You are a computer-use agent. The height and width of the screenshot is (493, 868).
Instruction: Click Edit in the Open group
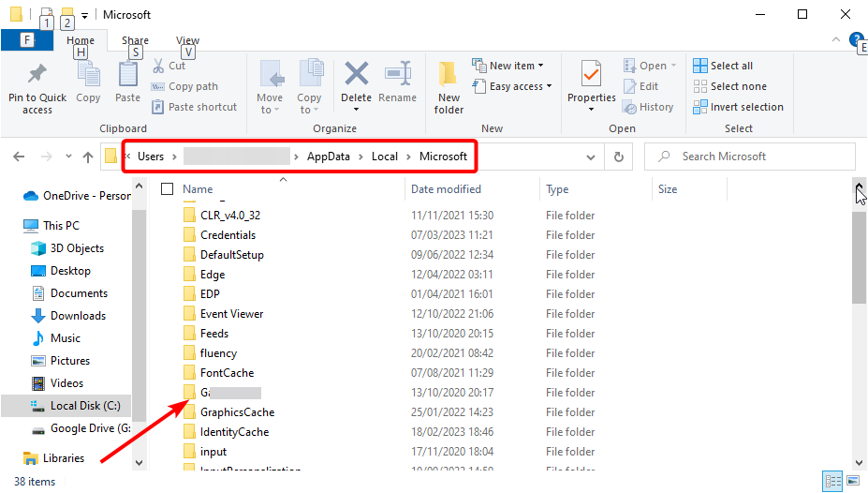click(x=641, y=86)
